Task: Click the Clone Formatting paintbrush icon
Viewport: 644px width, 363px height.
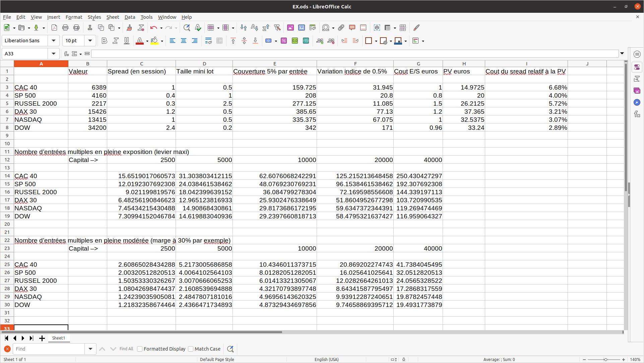Action: tap(129, 28)
